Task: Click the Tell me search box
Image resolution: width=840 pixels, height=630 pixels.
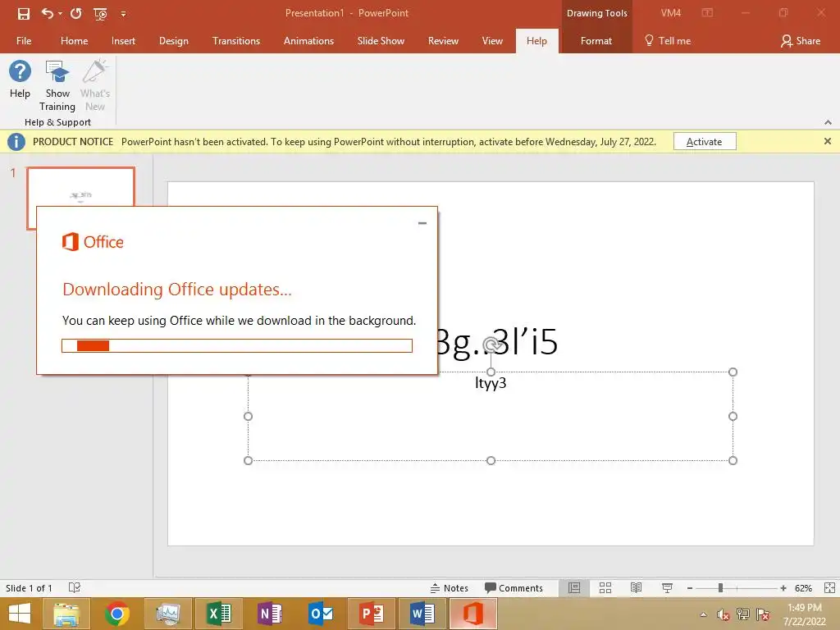Action: point(668,41)
